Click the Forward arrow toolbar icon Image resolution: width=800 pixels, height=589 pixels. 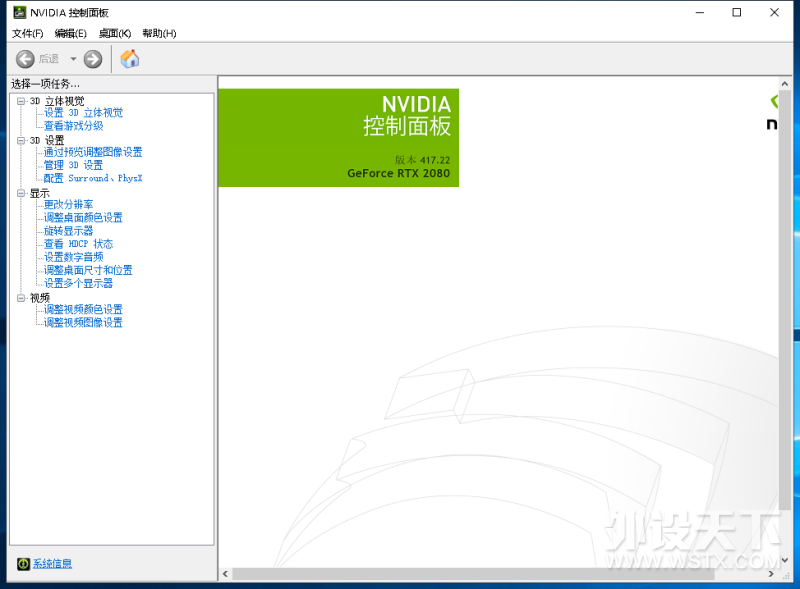coord(93,59)
